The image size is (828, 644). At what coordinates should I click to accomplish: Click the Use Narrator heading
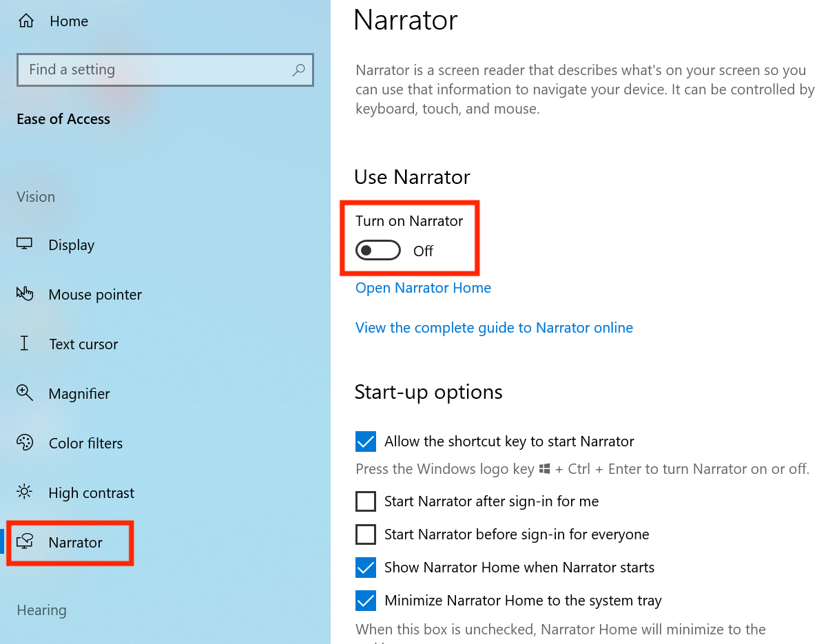tap(412, 177)
